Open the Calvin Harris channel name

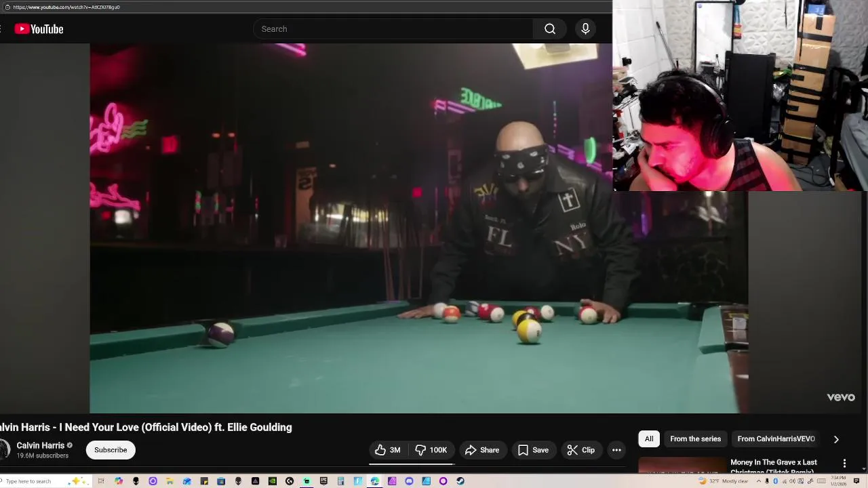click(40, 445)
